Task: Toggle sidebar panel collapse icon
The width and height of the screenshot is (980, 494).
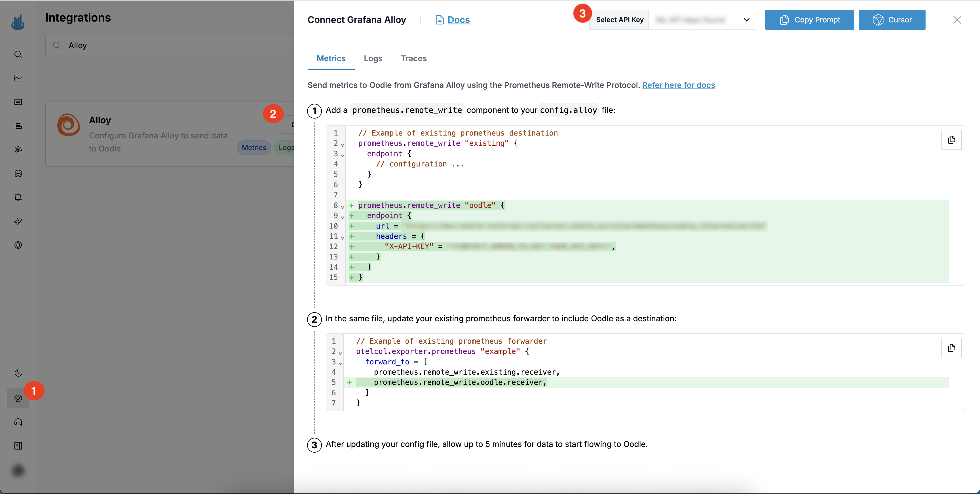Action: [18, 446]
